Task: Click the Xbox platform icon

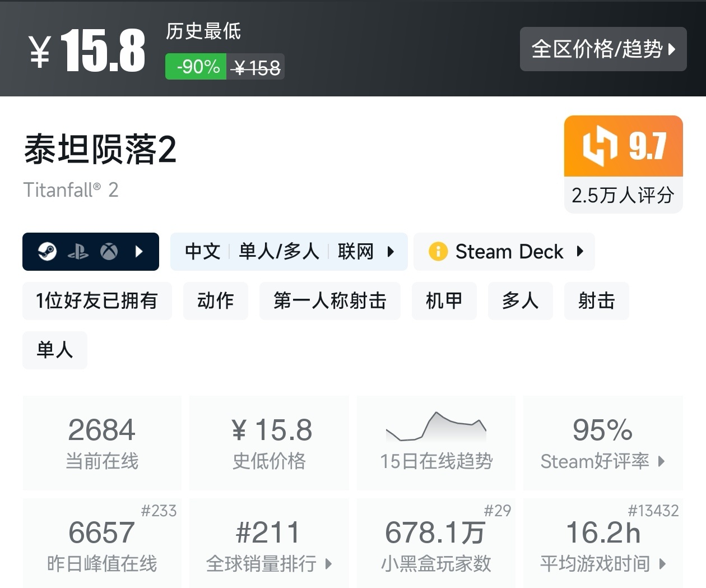Action: click(109, 252)
